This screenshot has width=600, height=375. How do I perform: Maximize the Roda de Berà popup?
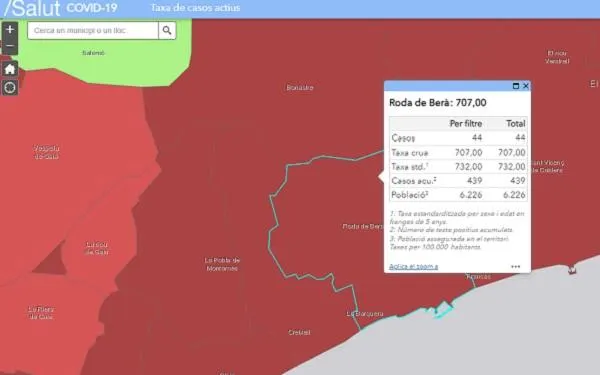coord(515,86)
